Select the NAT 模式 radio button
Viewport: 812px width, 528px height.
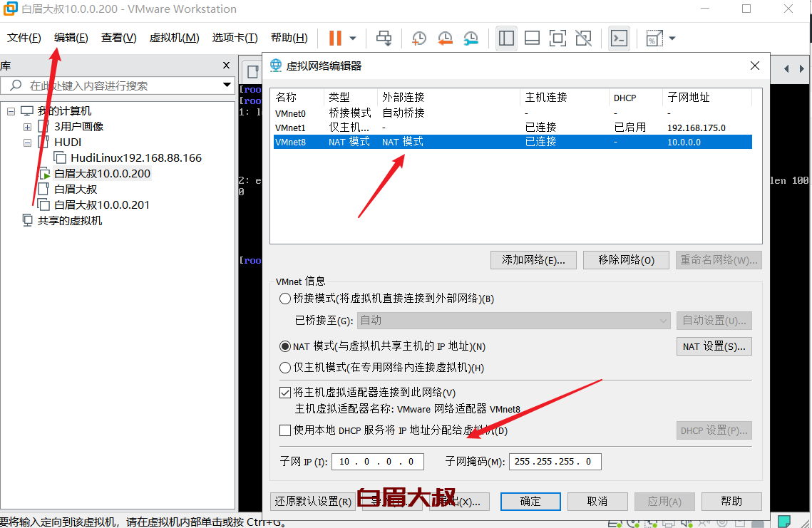point(285,346)
